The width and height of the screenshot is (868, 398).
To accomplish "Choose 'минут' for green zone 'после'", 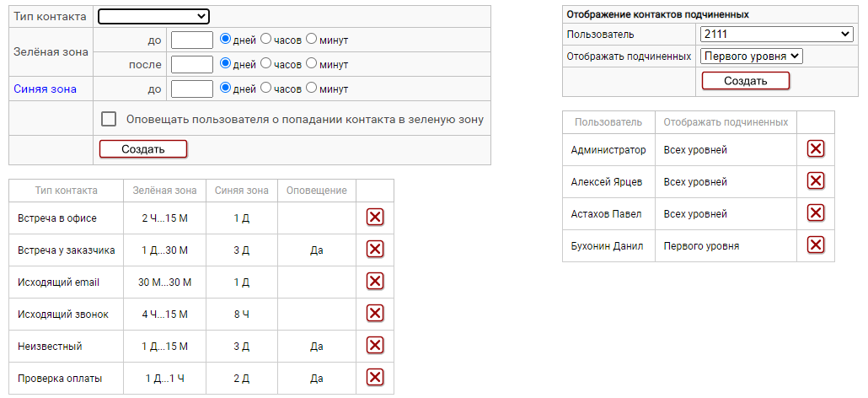I will [x=312, y=64].
